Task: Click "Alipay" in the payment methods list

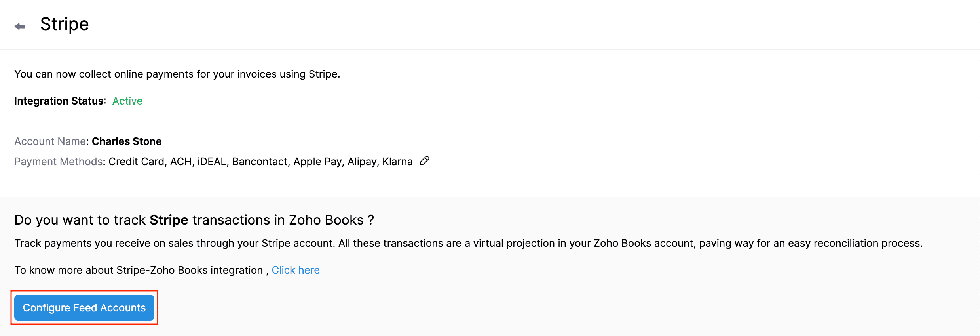Action: (x=361, y=162)
